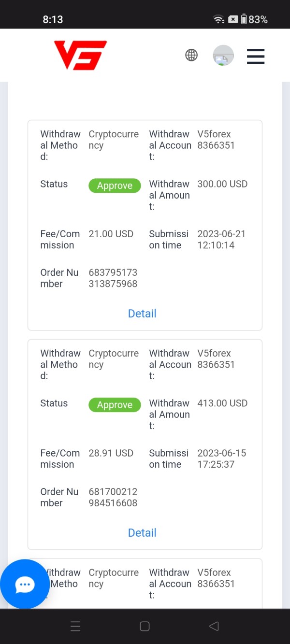Open the language globe selector

click(191, 55)
